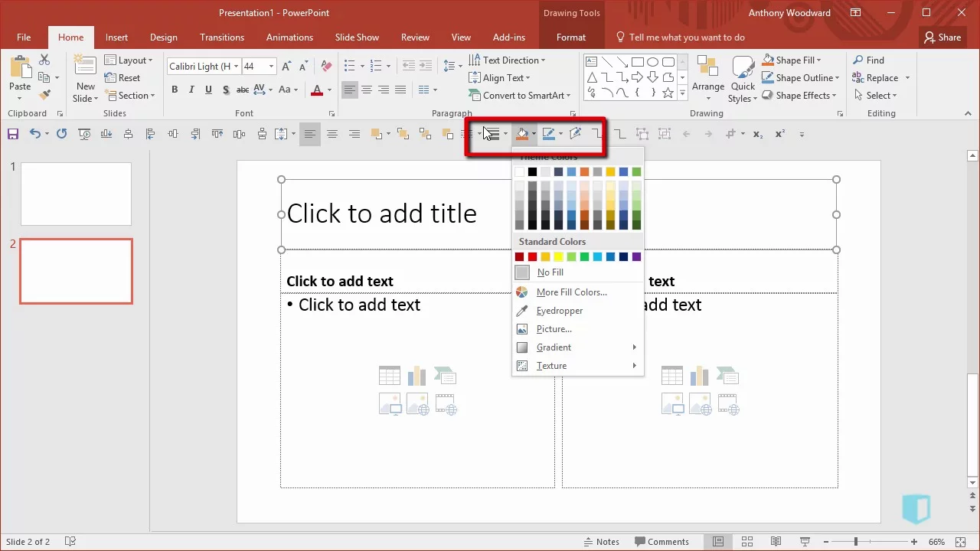Open the font size dropdown
Viewport: 980px width, 551px height.
click(x=271, y=67)
